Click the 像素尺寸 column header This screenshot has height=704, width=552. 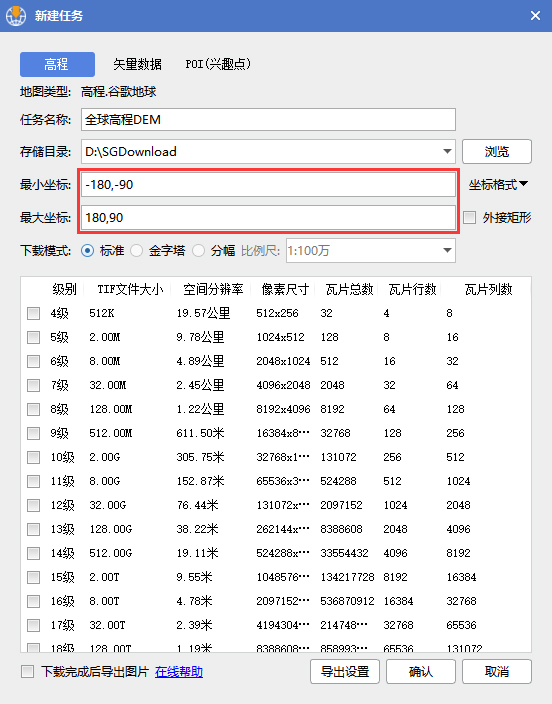(x=285, y=289)
